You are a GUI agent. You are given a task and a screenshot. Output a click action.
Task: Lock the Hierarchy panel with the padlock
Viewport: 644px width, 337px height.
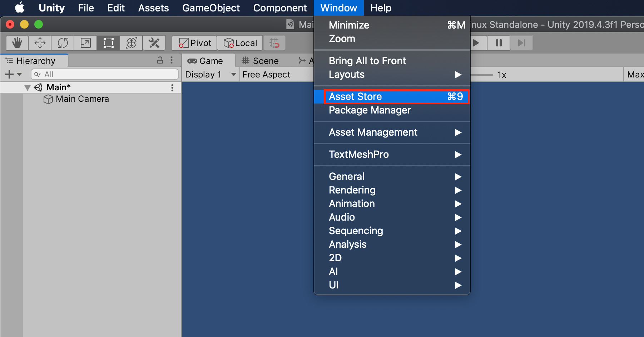click(x=160, y=60)
